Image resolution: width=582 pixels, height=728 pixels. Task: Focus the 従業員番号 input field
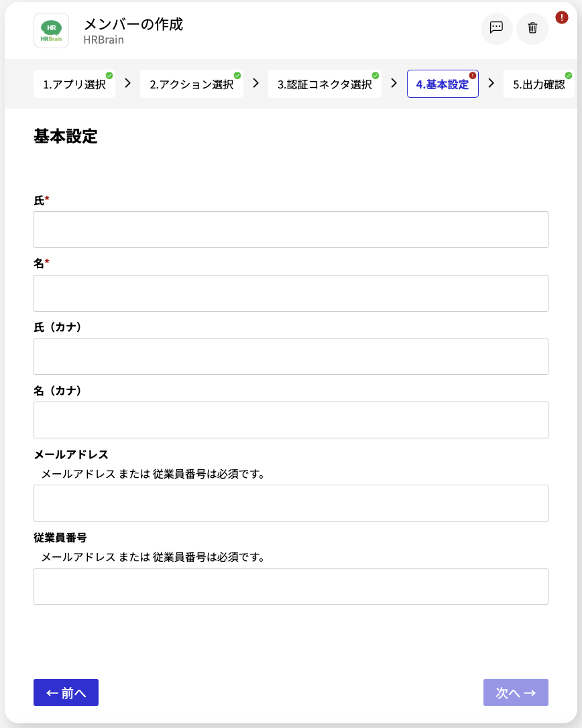point(291,587)
